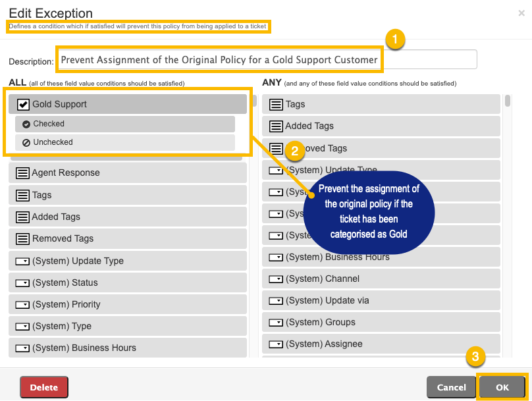Screen dimensions: 532x401
Task: Click the Agent Response list icon in ALL
Action: pos(22,173)
